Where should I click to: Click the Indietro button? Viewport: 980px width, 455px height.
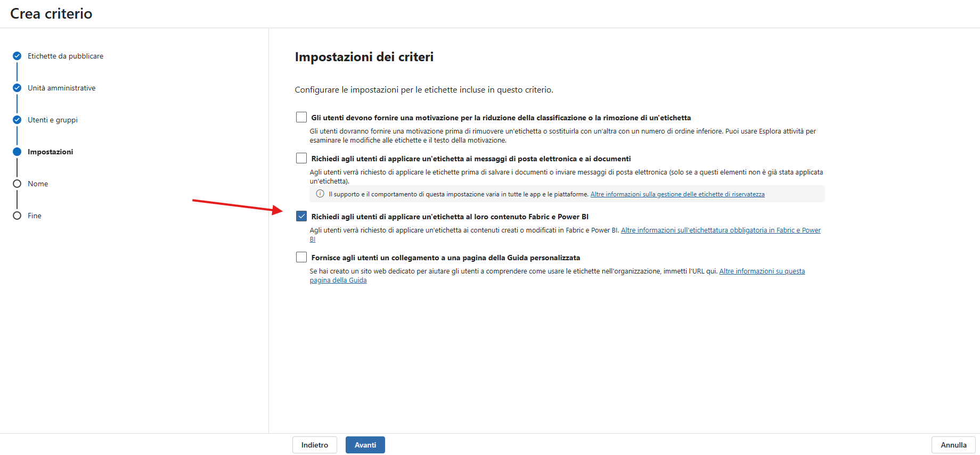(x=315, y=445)
